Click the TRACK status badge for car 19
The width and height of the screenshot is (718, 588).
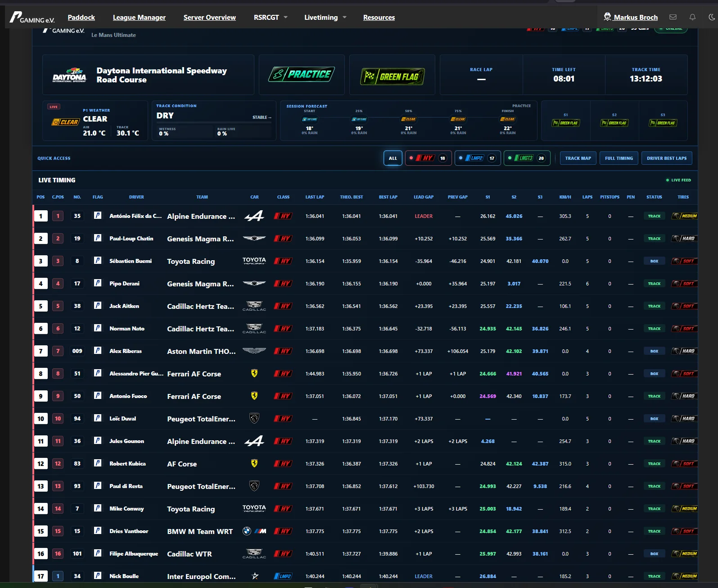coord(654,239)
